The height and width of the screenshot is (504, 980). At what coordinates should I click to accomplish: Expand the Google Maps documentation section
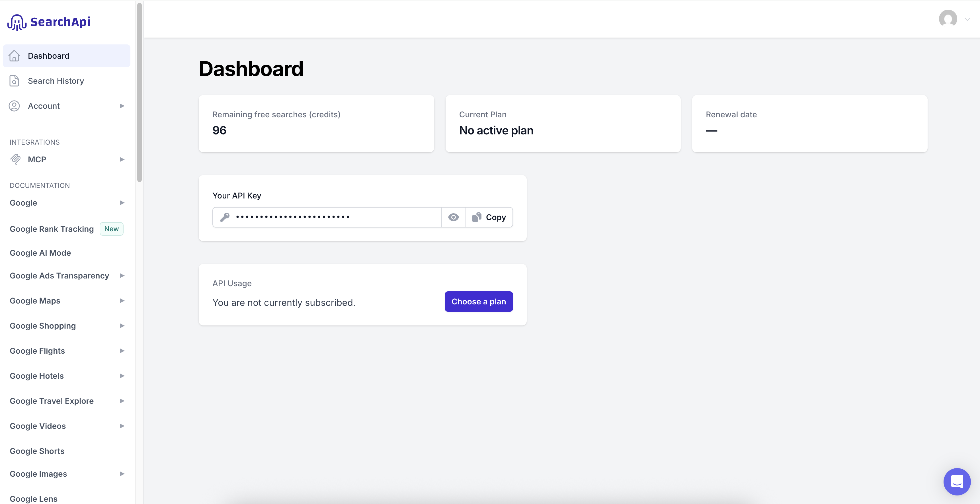click(x=122, y=301)
